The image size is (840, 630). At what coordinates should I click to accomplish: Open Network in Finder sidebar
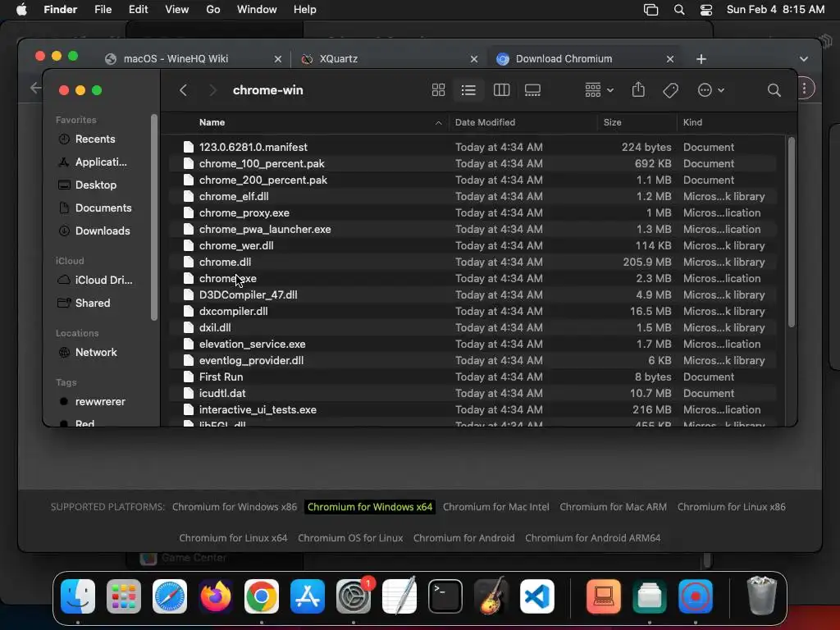coord(96,353)
